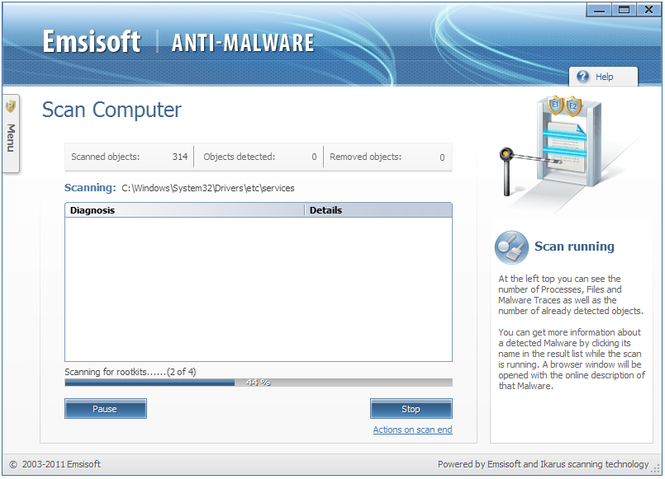
Task: Click the Scan running heading
Action: click(574, 246)
